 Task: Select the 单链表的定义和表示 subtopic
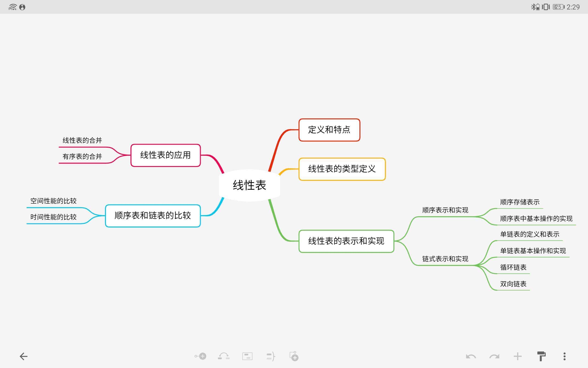tap(530, 234)
